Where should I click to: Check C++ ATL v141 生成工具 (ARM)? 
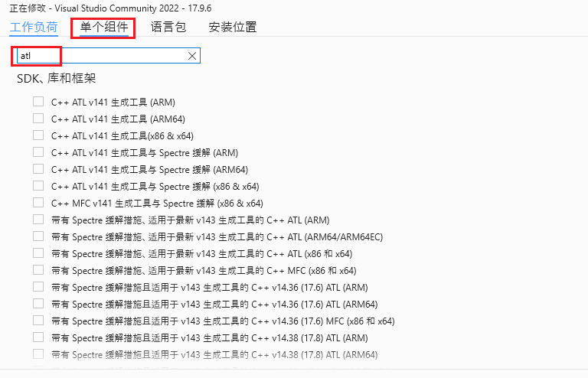click(x=38, y=102)
